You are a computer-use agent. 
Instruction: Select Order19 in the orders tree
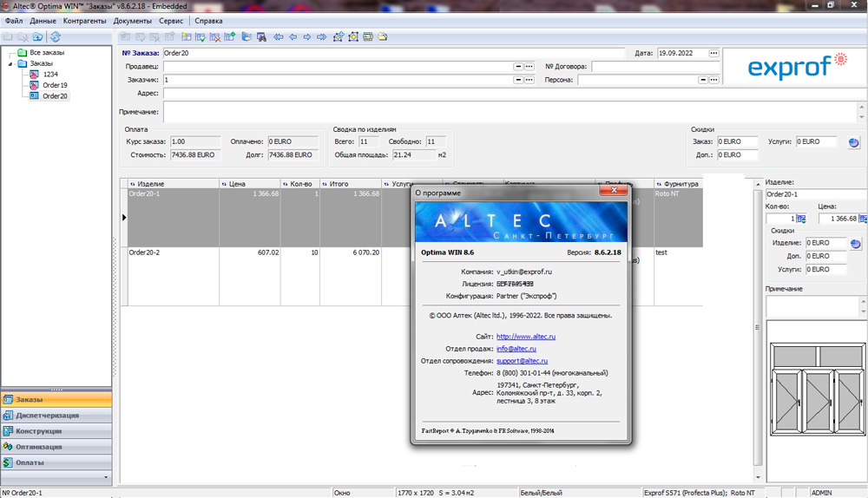pos(55,85)
